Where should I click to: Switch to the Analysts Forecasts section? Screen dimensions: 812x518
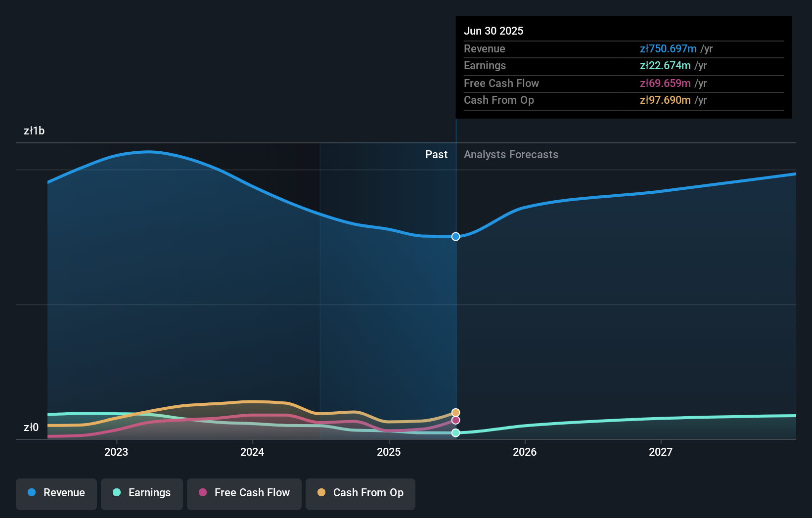(511, 154)
